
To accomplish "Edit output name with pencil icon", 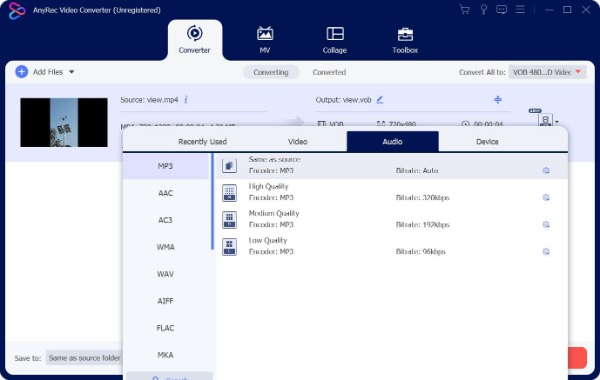I will 380,100.
